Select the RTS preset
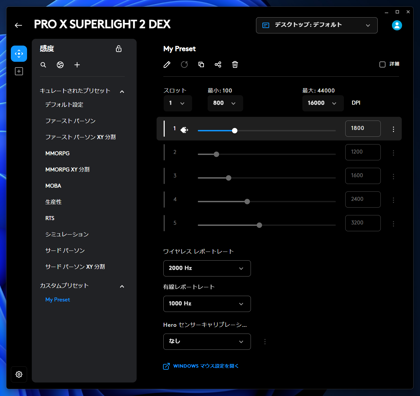Viewport: 420px width, 396px height. pyautogui.click(x=50, y=218)
